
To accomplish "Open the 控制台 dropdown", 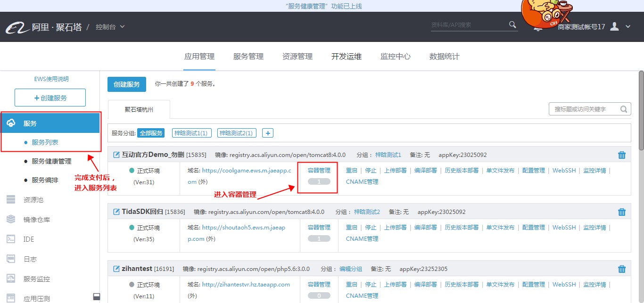I will 110,27.
